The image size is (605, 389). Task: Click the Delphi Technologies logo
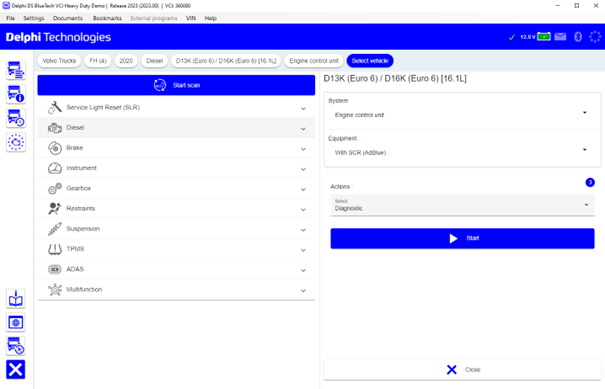(x=58, y=37)
